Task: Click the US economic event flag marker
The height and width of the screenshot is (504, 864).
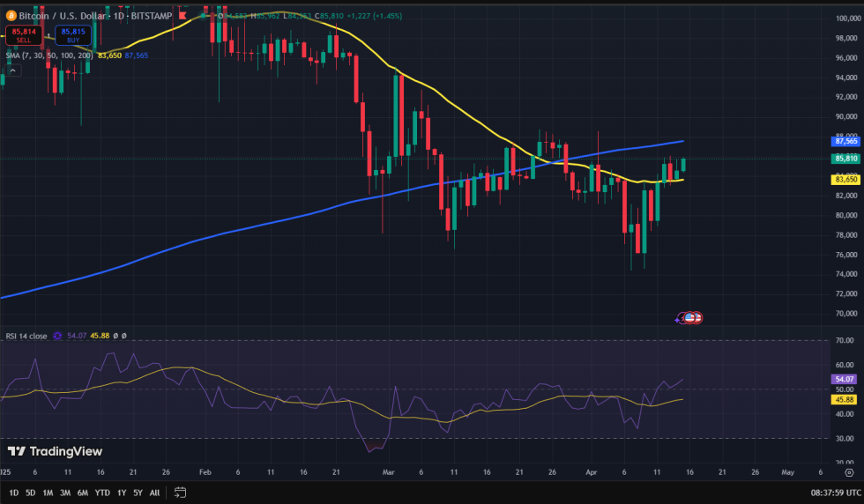Action: tap(691, 317)
